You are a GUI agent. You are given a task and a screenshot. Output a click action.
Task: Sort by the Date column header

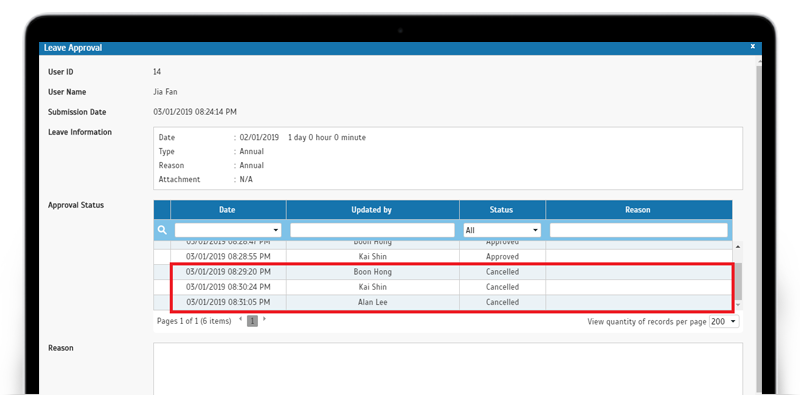pos(228,210)
